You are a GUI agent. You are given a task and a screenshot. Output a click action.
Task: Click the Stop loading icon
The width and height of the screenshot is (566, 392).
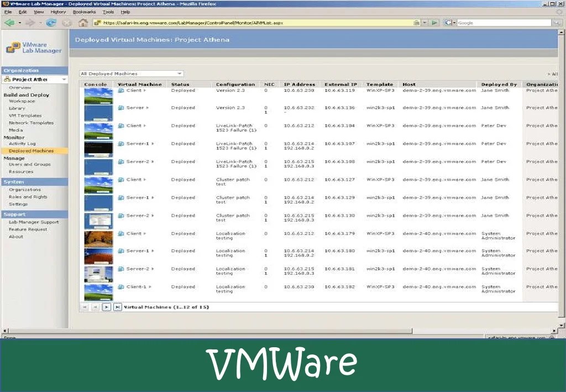tap(67, 23)
